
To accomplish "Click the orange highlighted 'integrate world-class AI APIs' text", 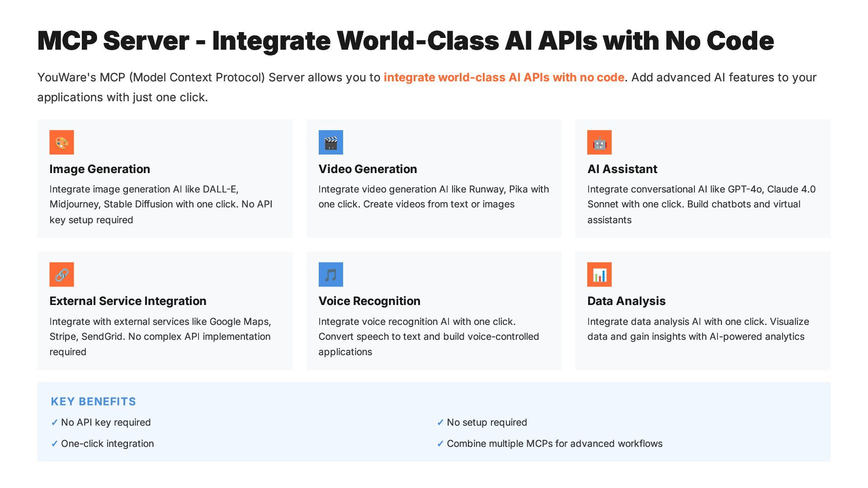I will (x=504, y=77).
